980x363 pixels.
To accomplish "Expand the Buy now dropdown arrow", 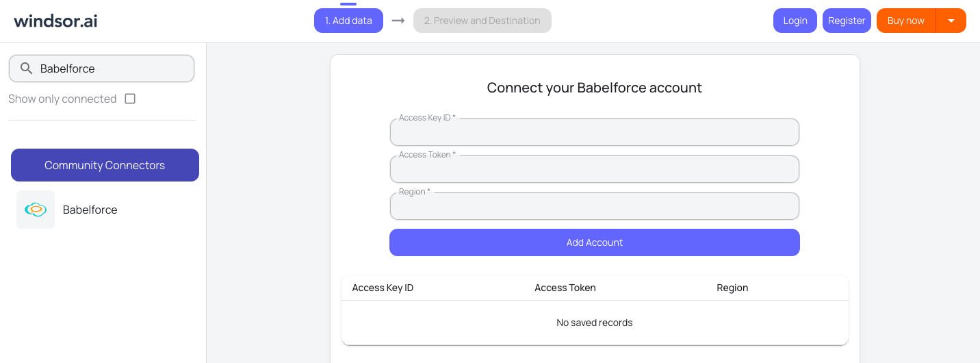I will 951,21.
